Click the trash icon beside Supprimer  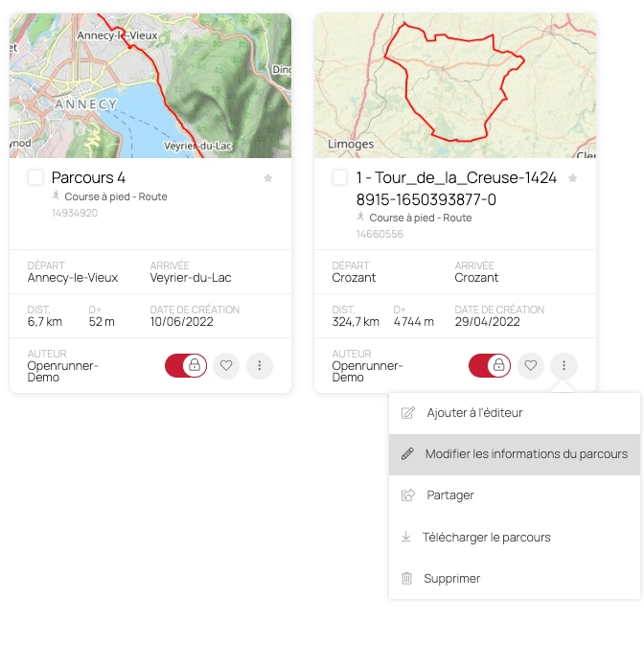pos(406,578)
